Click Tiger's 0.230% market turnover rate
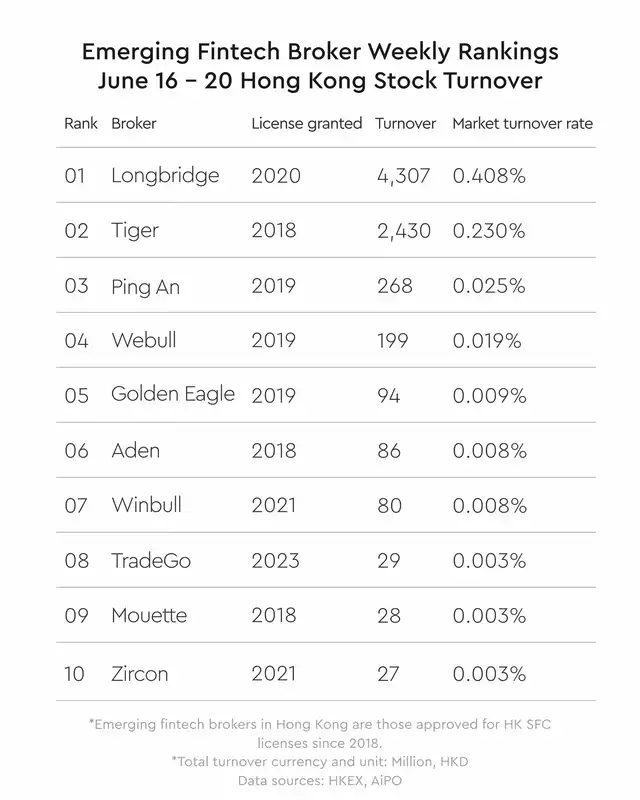Screen dimensions: 640x800 coord(489,231)
